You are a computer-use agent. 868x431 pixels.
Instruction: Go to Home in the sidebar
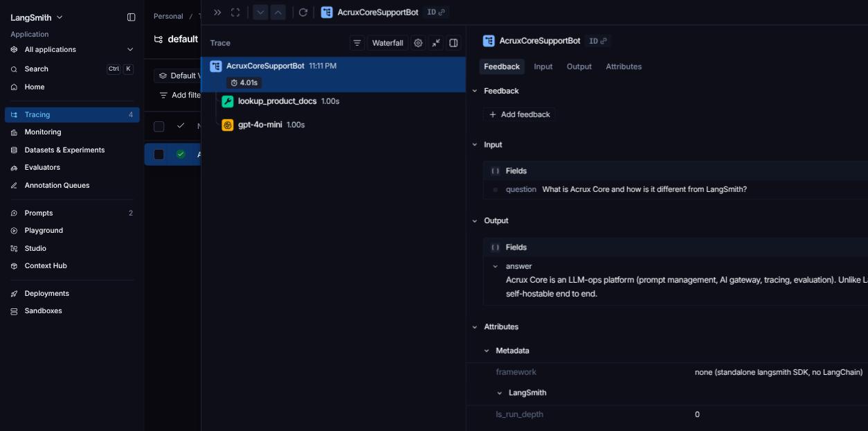[72, 87]
